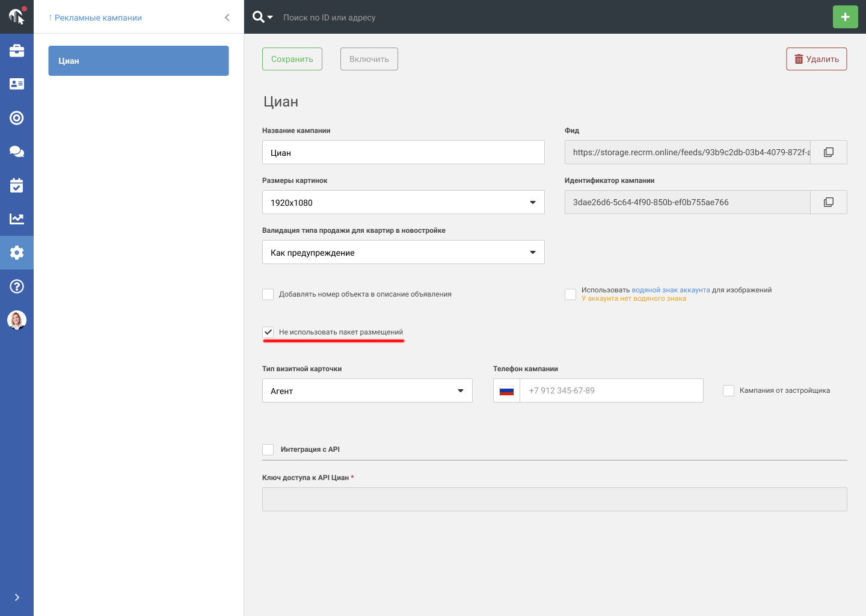The width and height of the screenshot is (866, 616).
Task: Focus the search by ID or address field
Action: pyautogui.click(x=329, y=17)
